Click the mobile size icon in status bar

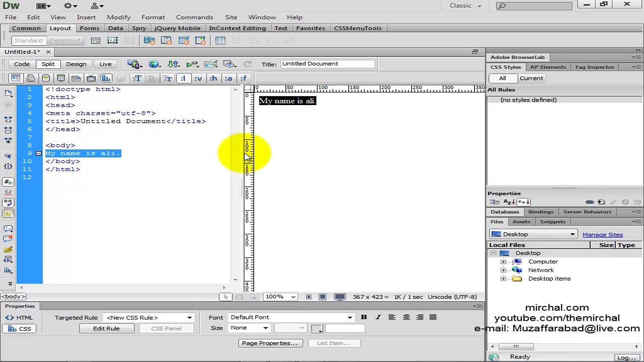pyautogui.click(x=308, y=297)
